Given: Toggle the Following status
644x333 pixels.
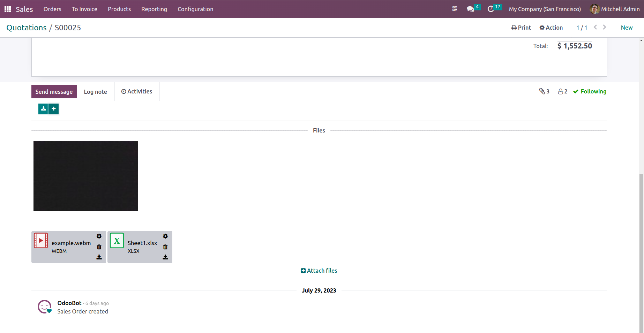Looking at the screenshot, I should 590,91.
